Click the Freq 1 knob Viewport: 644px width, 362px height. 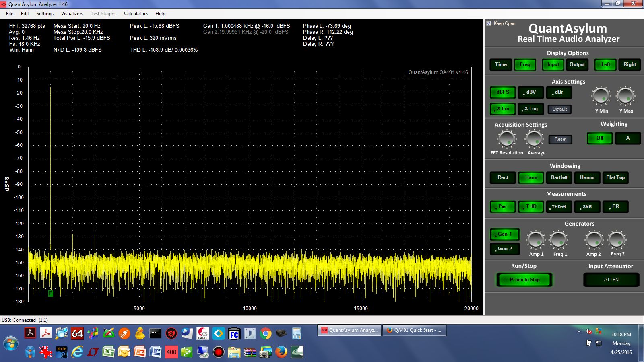pyautogui.click(x=559, y=240)
